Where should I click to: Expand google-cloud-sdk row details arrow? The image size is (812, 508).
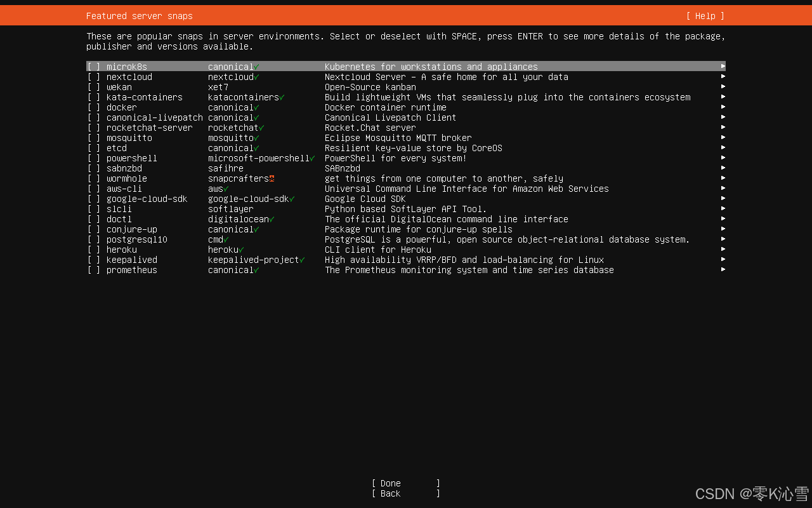point(723,198)
